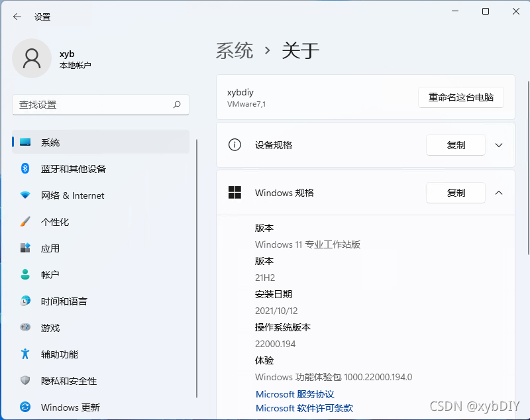The image size is (530, 420).
Task: Click 复制 button for 设备规格
Action: [x=456, y=145]
